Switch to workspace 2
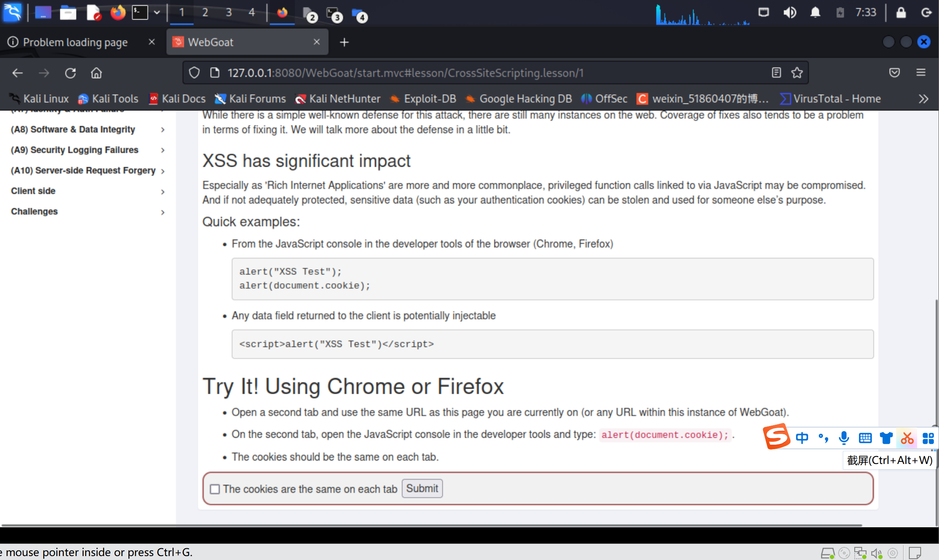This screenshot has height=560, width=939. click(205, 12)
